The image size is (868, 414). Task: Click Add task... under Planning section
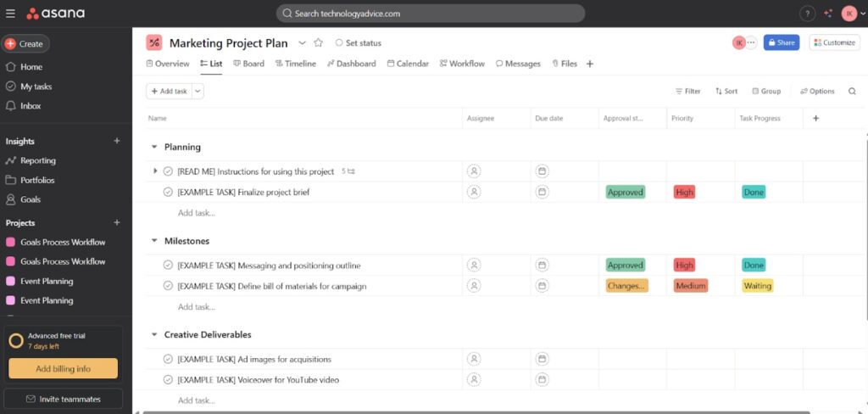click(x=196, y=213)
